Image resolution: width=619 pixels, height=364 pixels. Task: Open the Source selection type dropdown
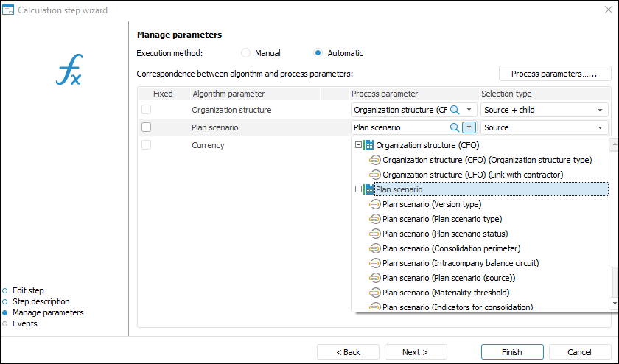tap(601, 127)
